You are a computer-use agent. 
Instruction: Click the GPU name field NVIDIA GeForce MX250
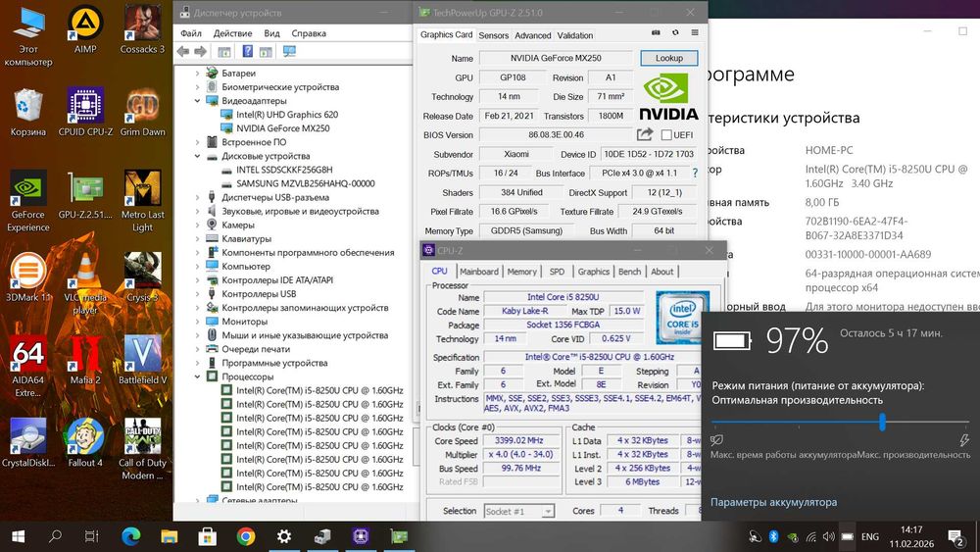[556, 58]
